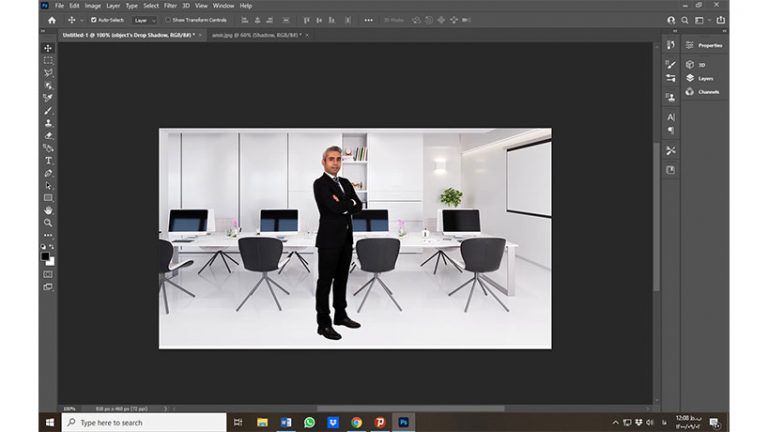Open the search icon in options bar
Viewport: 768px width, 432px height.
pyautogui.click(x=685, y=20)
